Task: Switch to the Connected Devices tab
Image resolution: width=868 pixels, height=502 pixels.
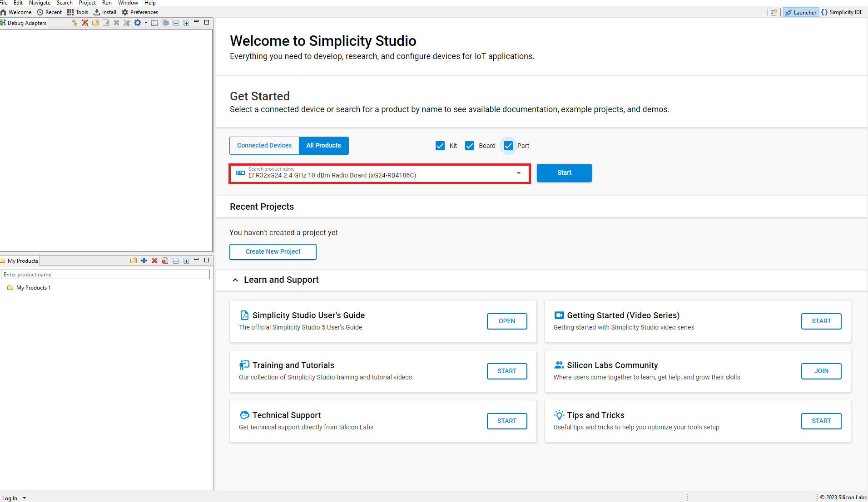Action: (x=264, y=146)
